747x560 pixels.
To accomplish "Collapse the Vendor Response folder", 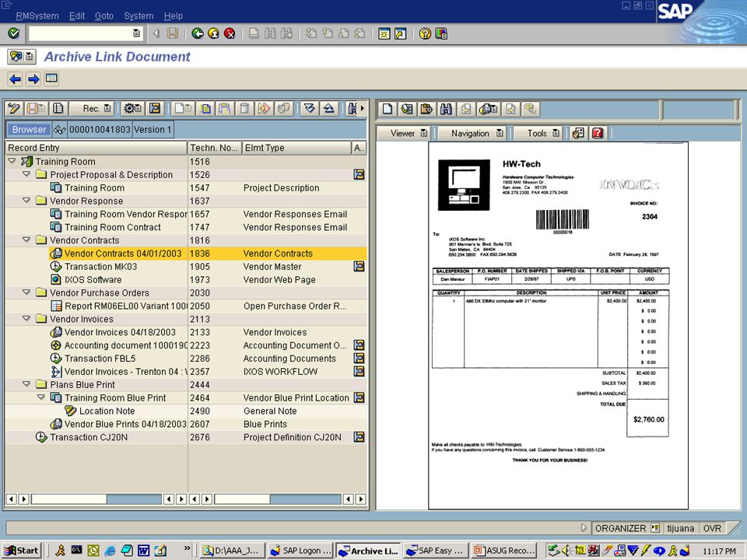I will (x=26, y=201).
